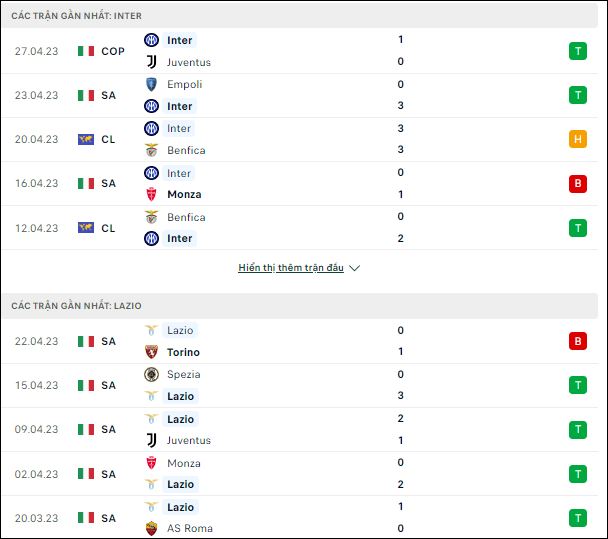Viewport: 608px width, 539px height.
Task: Click the chevron arrow next to Hiển thị thêm trận đấu
Action: click(354, 268)
